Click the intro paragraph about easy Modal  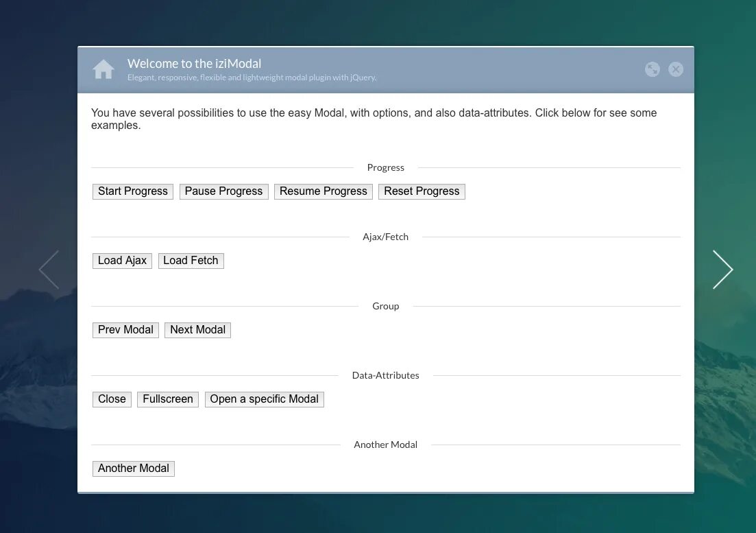point(374,119)
